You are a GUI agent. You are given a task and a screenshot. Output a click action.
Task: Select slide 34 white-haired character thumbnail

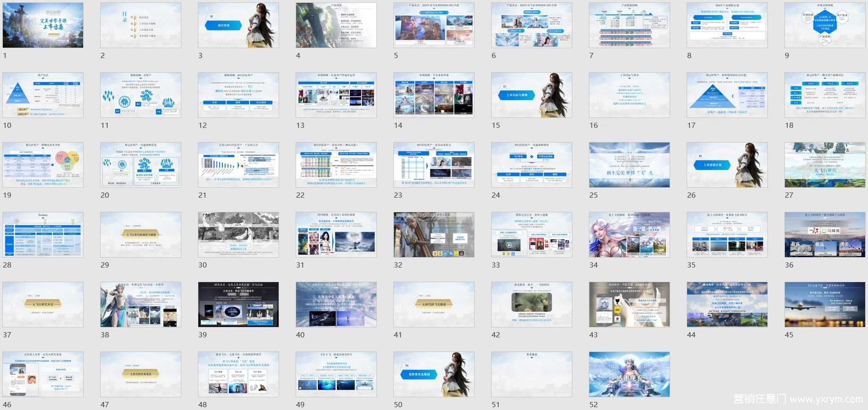coord(630,234)
